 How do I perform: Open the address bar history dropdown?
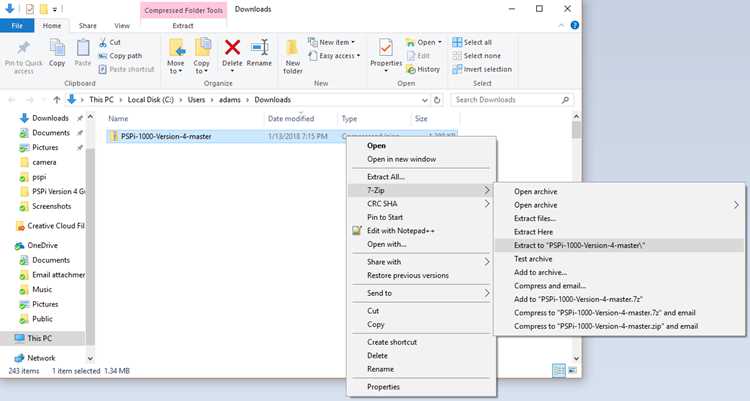[424, 100]
